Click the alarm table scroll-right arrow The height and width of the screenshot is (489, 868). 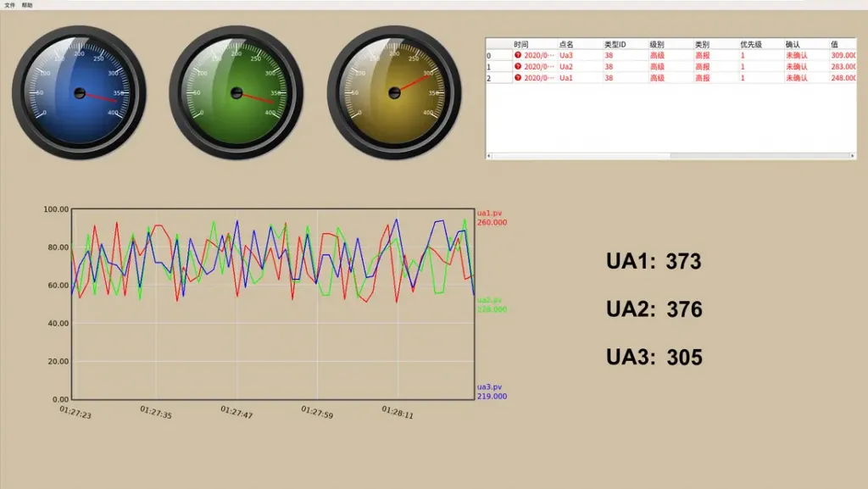click(853, 156)
